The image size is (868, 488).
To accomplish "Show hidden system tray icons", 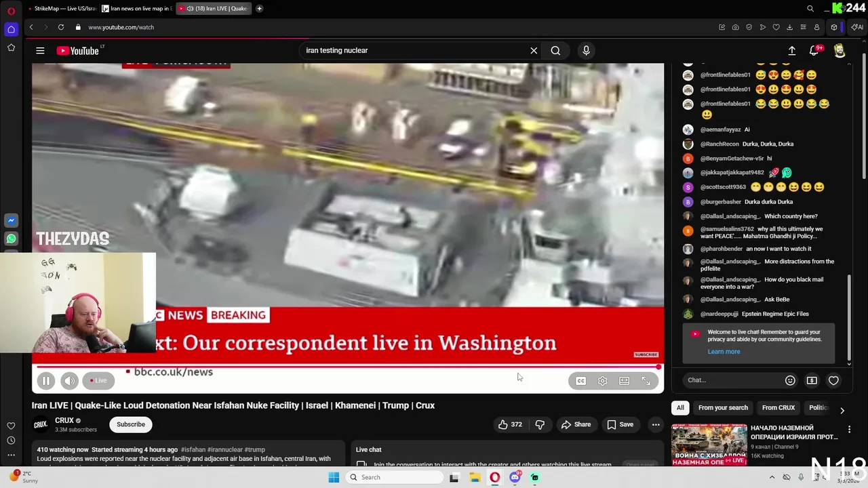I will [772, 477].
